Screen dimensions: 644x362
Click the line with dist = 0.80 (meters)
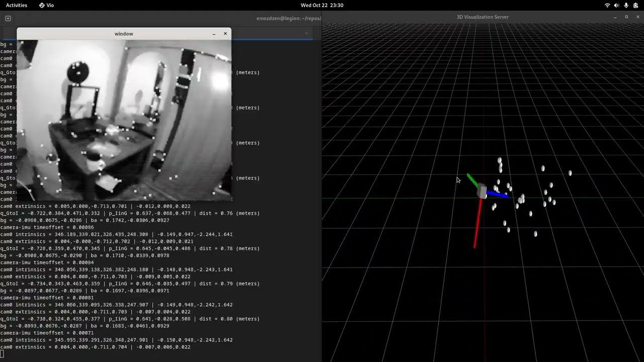click(x=130, y=319)
